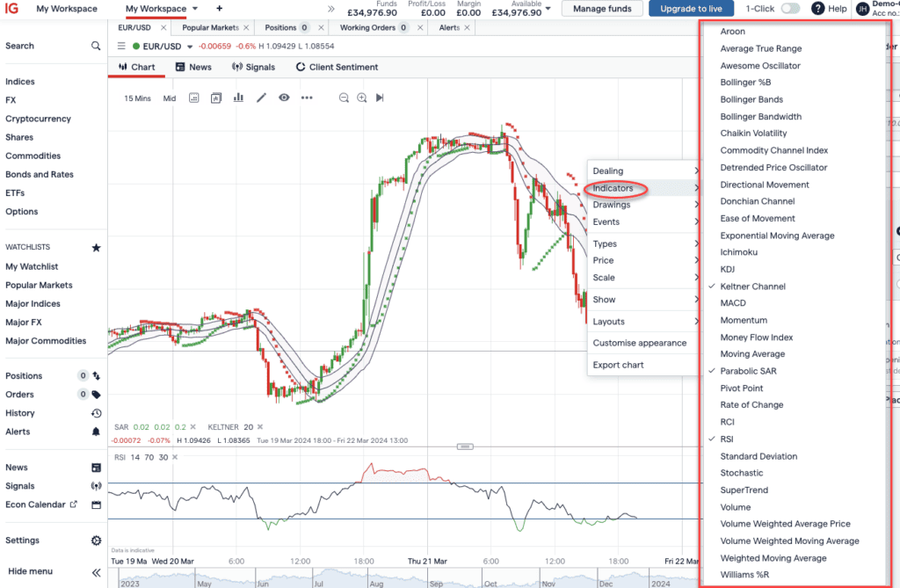The height and width of the screenshot is (588, 900).
Task: Toggle chart visibility with the eye icon
Action: (284, 98)
